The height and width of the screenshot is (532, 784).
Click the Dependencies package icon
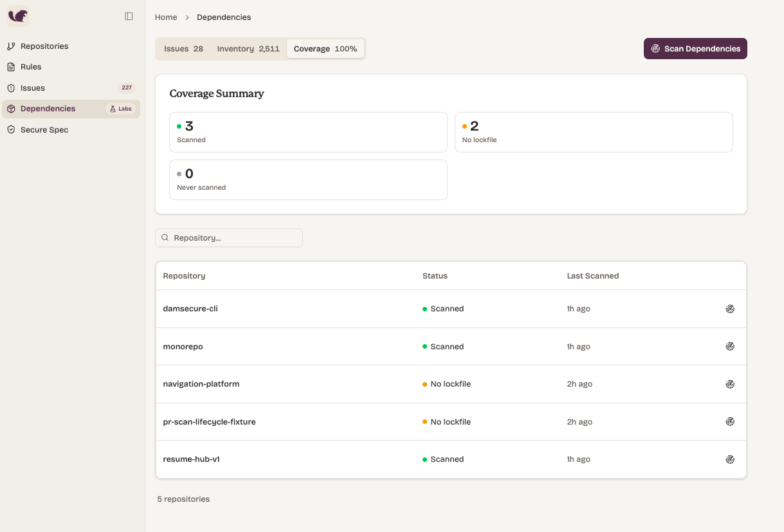(x=11, y=109)
